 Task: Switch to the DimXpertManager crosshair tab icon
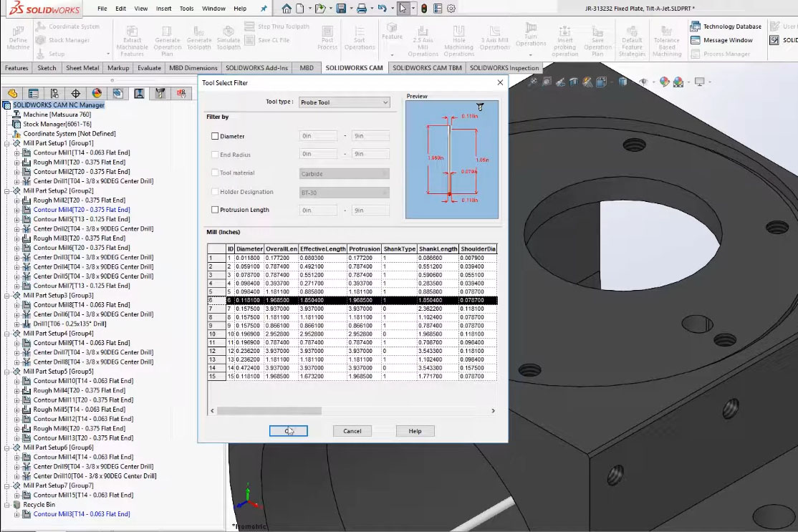pos(75,94)
